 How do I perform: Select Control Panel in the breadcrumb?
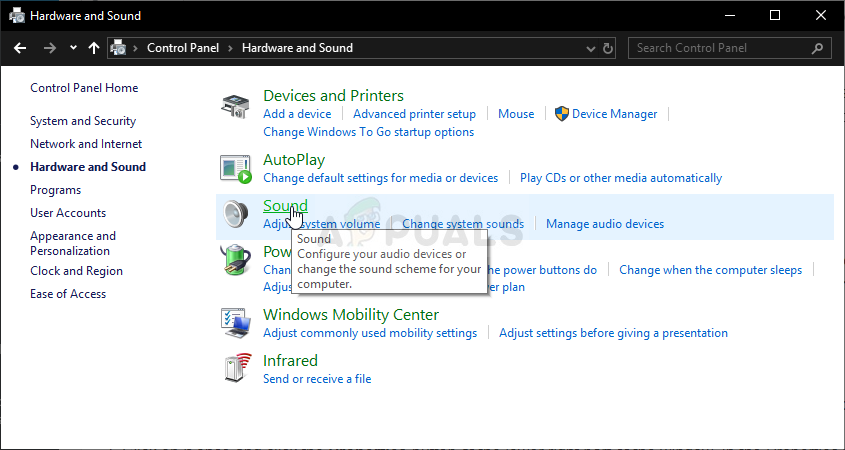tap(184, 48)
